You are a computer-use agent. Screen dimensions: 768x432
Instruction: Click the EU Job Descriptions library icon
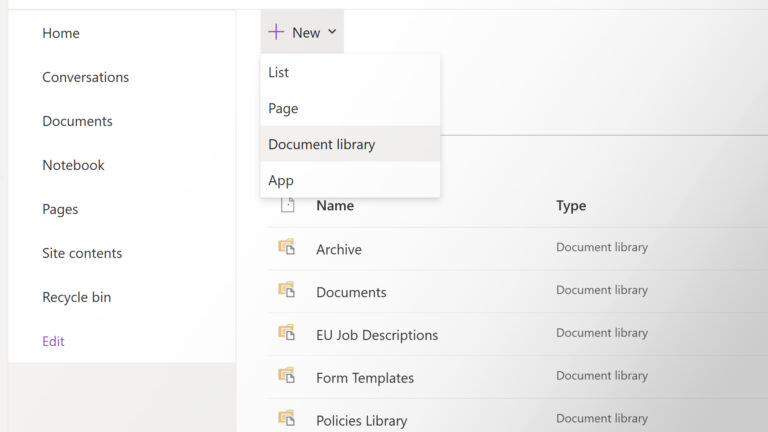[287, 334]
